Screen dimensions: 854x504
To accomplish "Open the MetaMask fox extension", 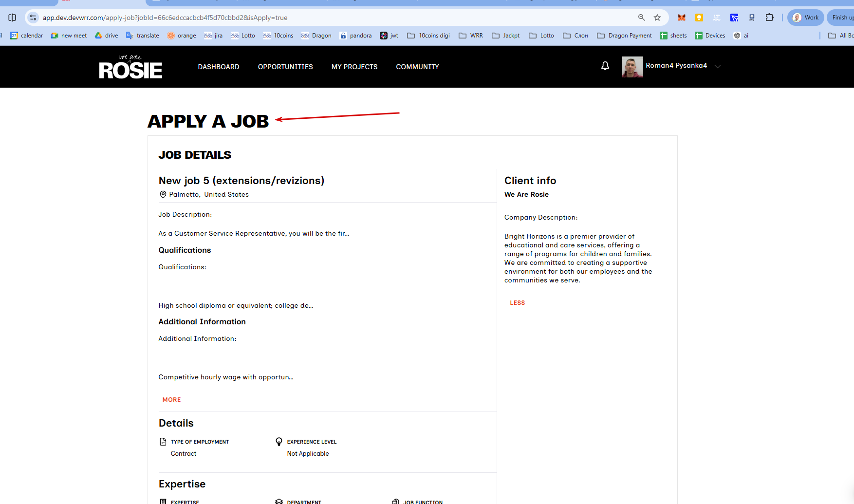I will pyautogui.click(x=682, y=18).
